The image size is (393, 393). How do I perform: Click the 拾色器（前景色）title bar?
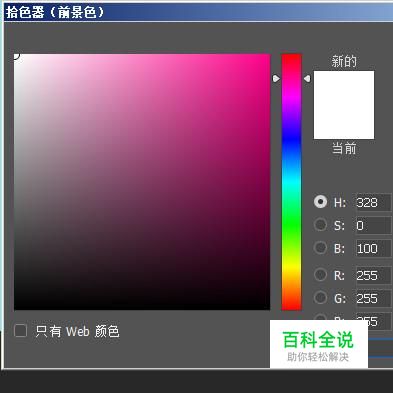198,12
